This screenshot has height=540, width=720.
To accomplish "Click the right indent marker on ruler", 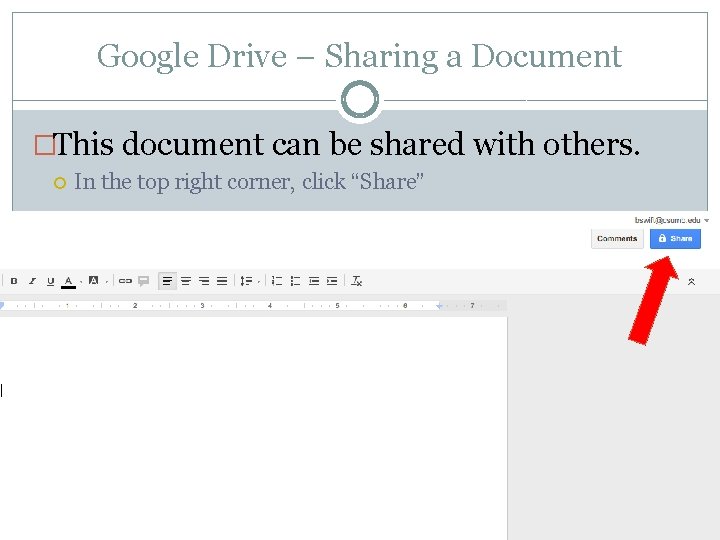I will [439, 306].
